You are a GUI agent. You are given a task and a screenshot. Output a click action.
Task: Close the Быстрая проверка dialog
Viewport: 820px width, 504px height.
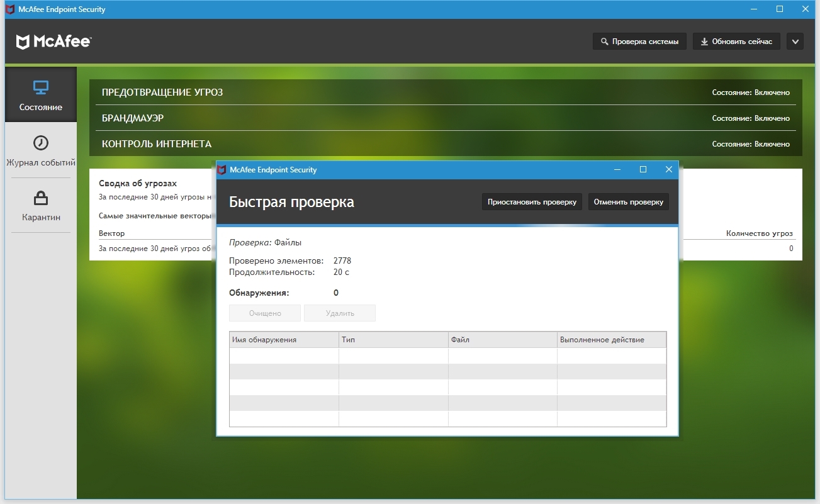(x=668, y=169)
